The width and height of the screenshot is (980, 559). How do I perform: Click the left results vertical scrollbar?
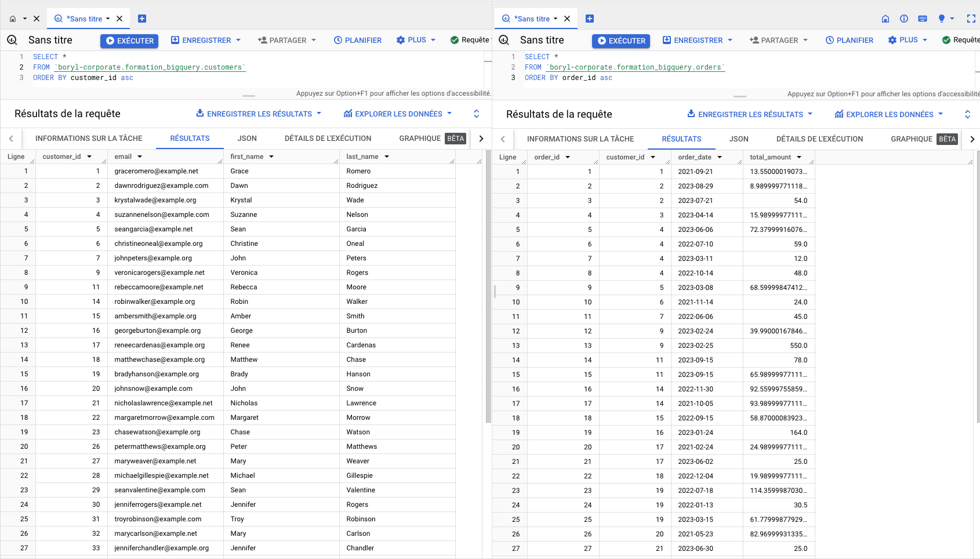[488, 287]
